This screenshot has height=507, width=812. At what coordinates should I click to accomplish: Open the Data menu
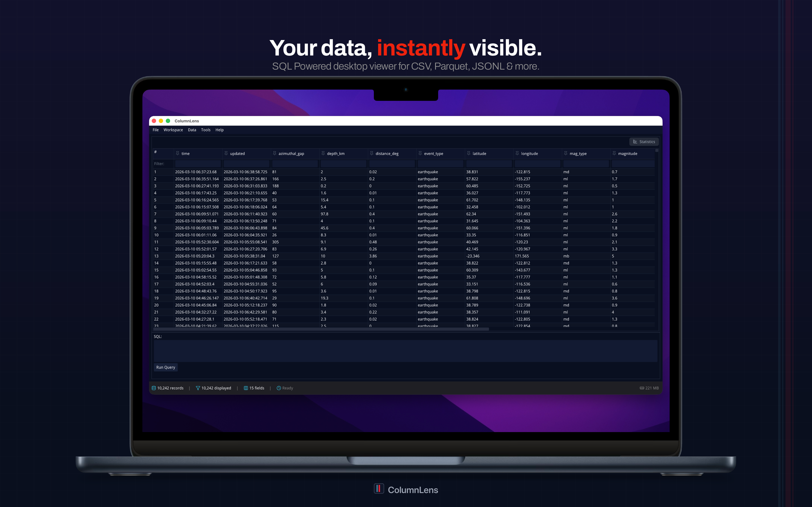coord(192,130)
